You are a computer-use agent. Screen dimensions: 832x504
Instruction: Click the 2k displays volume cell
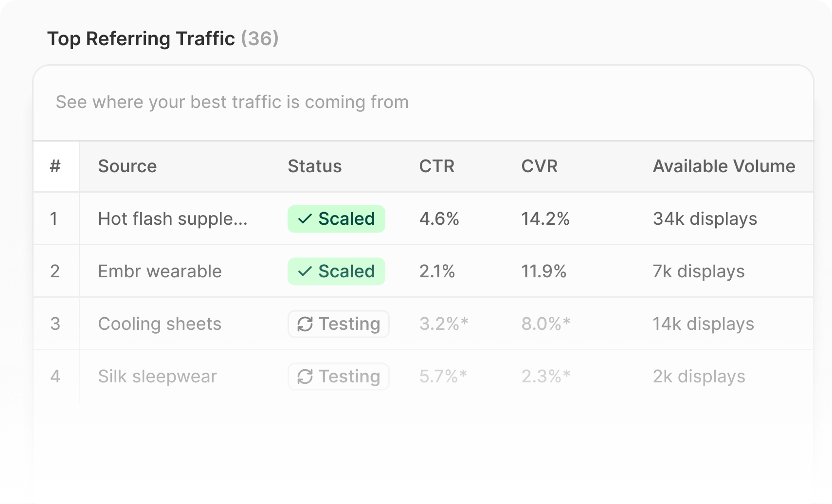pos(699,377)
